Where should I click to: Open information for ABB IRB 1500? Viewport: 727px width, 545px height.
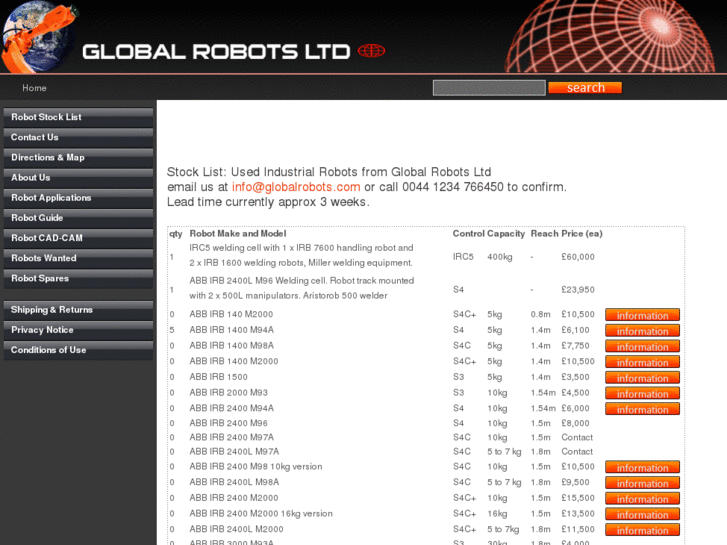pyautogui.click(x=642, y=378)
